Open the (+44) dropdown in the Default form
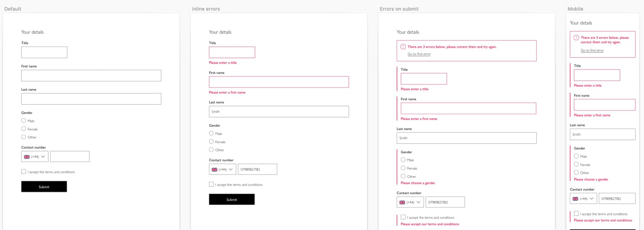Screen dimensions: 644x230 35,157
